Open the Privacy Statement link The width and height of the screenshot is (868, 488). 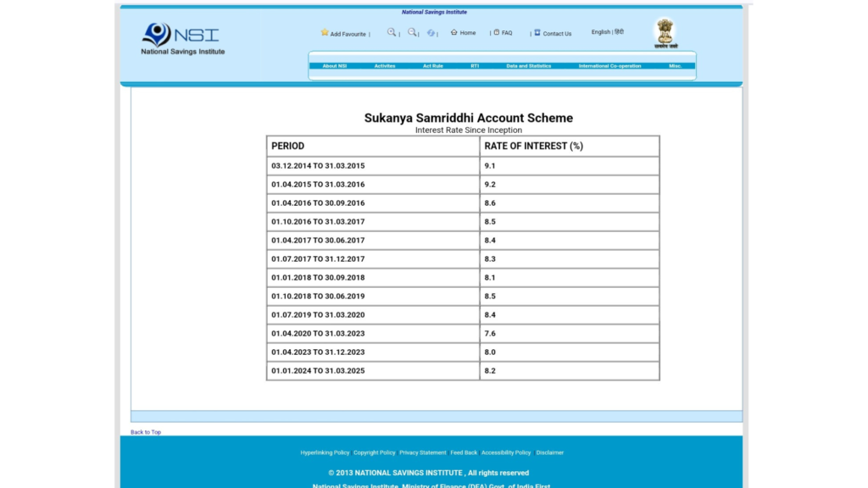pos(422,452)
